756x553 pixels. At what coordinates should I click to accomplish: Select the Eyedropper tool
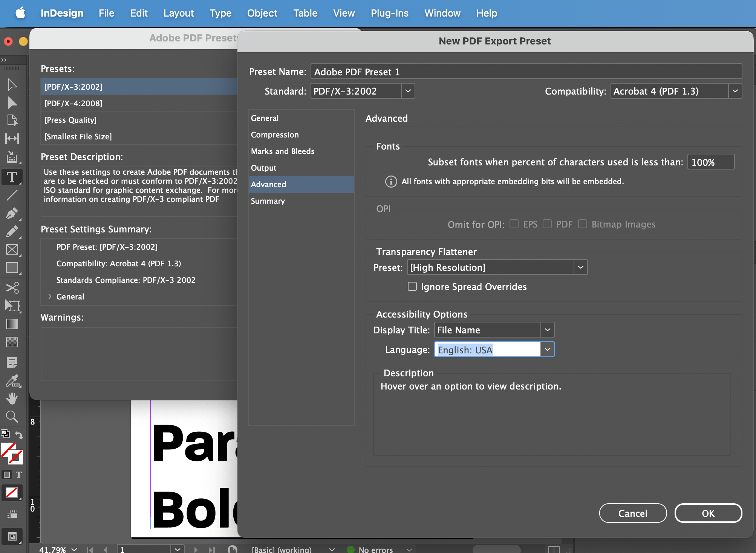(12, 381)
